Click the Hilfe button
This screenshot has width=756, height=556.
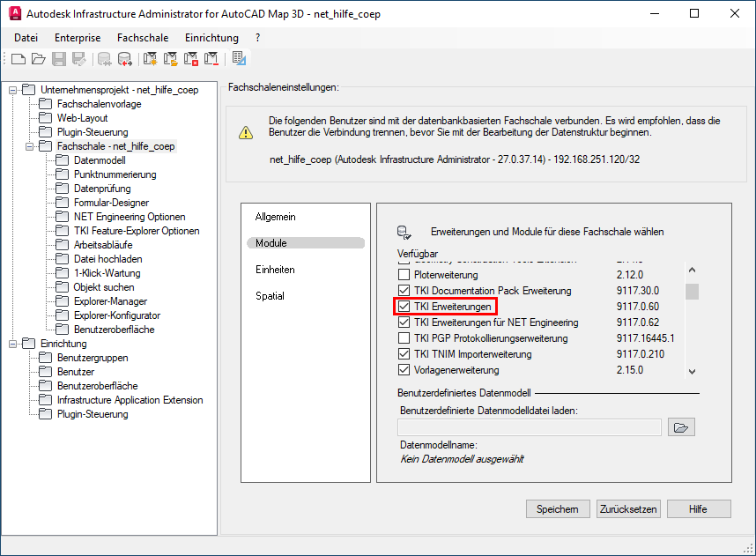699,509
